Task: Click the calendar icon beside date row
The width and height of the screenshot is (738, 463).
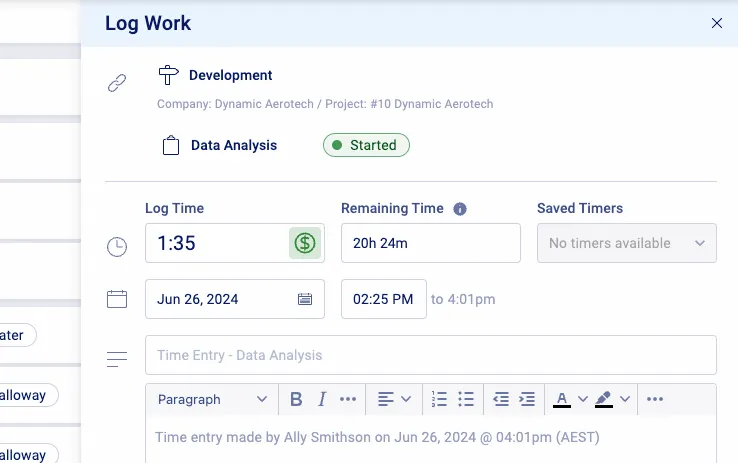Action: click(117, 299)
